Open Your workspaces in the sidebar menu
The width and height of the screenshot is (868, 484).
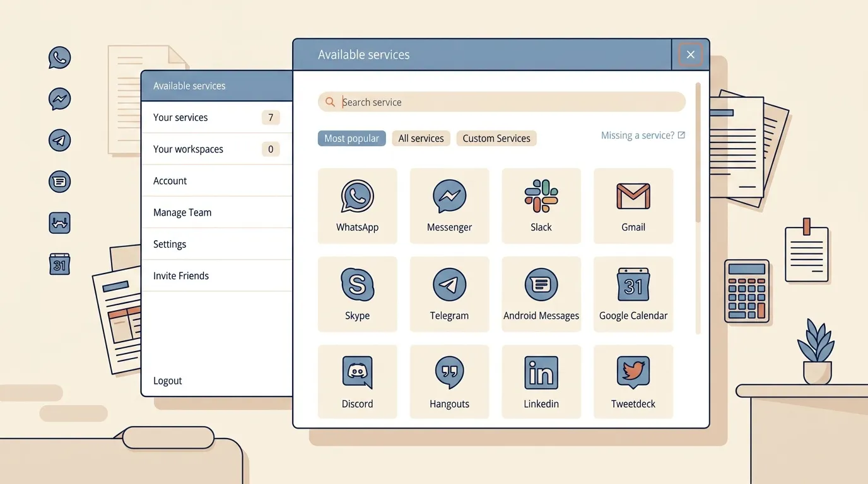coord(217,149)
